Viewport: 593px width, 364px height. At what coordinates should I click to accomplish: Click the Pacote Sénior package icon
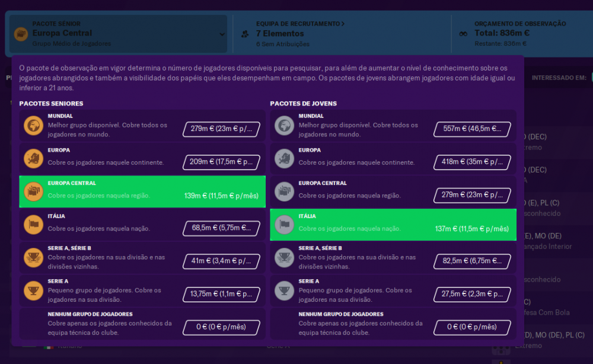[x=21, y=34]
